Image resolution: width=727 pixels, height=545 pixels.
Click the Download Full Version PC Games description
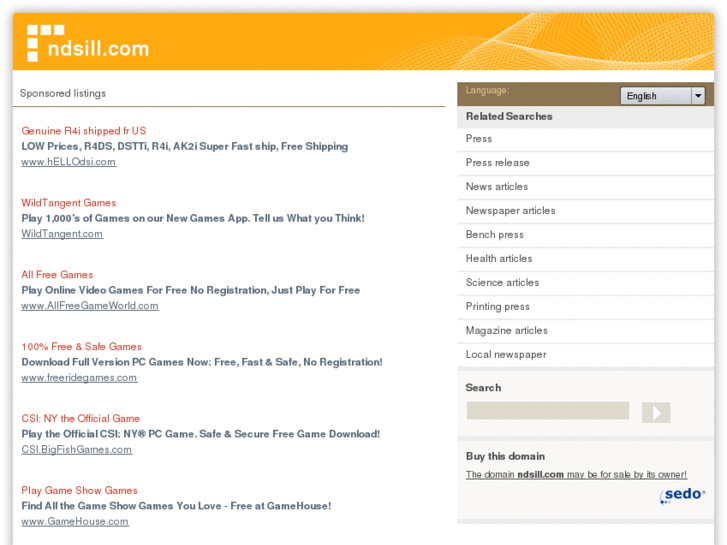(x=202, y=362)
